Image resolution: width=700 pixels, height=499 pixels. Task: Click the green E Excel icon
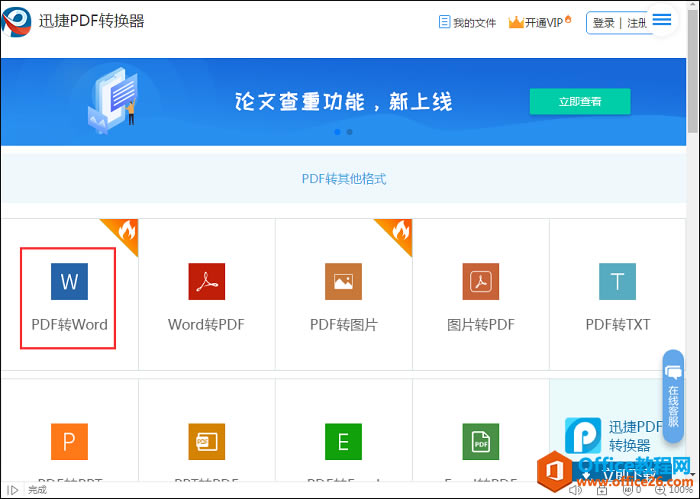tap(343, 441)
